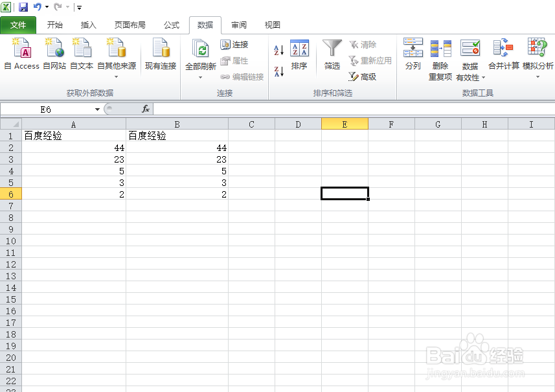Screen dimensions: 555x392
Task: Select row 15 header
Action: 10,299
